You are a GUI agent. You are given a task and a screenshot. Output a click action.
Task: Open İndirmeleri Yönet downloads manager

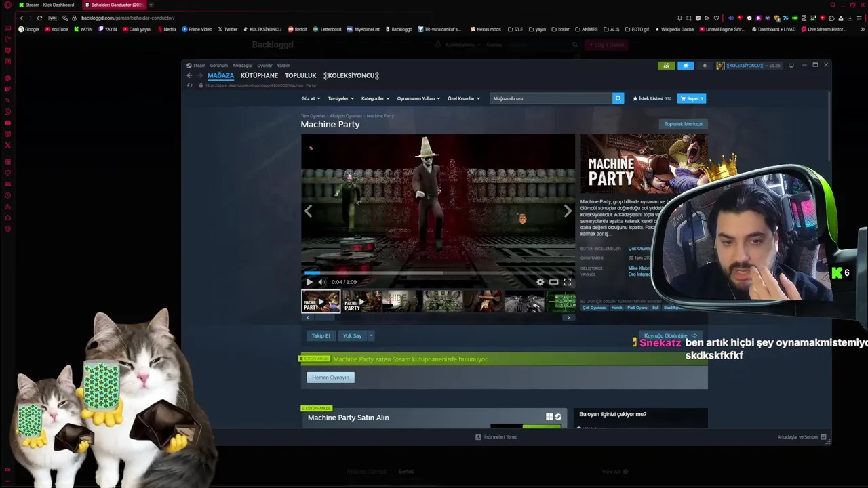coord(496,437)
